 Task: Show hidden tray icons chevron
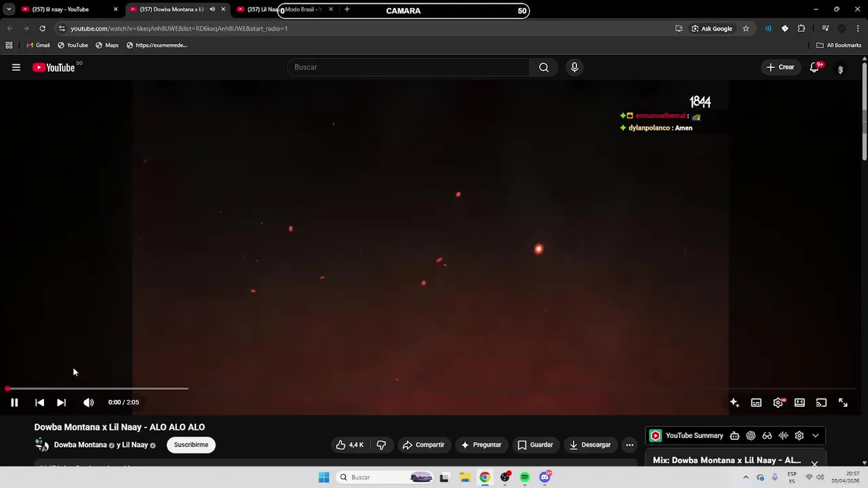click(x=745, y=477)
